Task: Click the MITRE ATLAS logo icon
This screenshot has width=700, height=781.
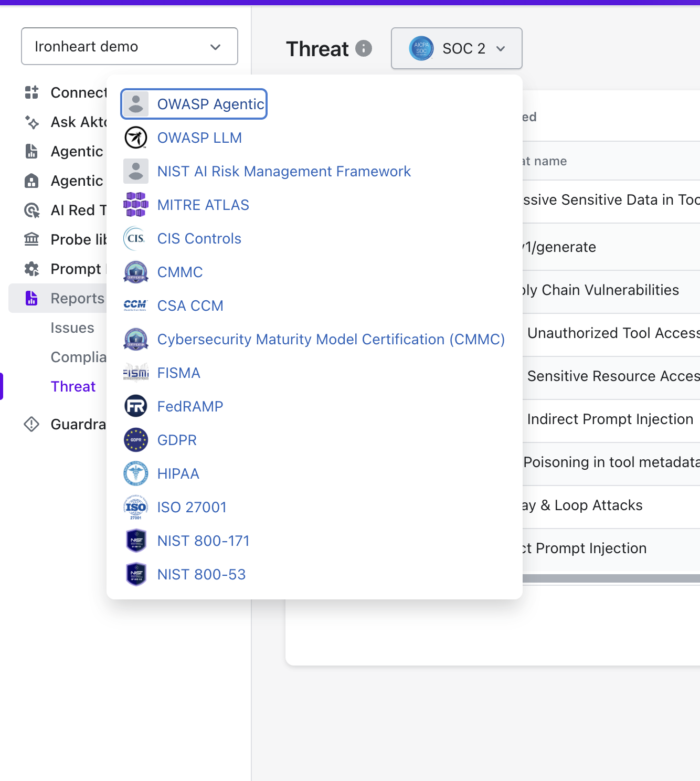Action: 136,205
